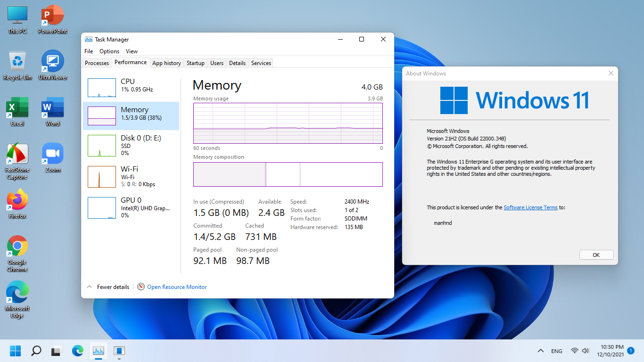Open the Software License Terms link

[x=530, y=207]
